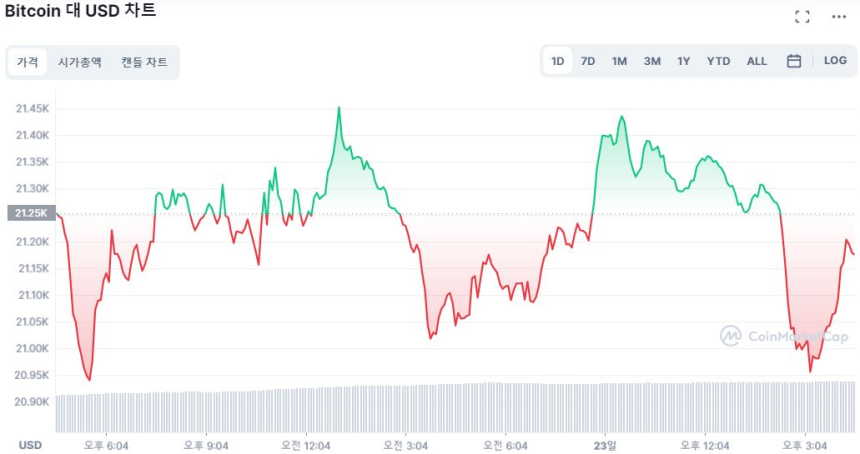Click the Bitcoin 대 USD 차트 title

pos(80,12)
